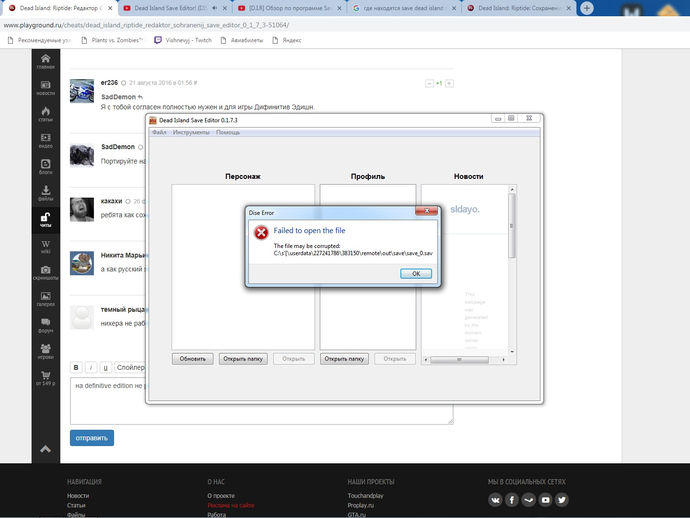
Task: Open er236 user avatar
Action: click(x=82, y=91)
